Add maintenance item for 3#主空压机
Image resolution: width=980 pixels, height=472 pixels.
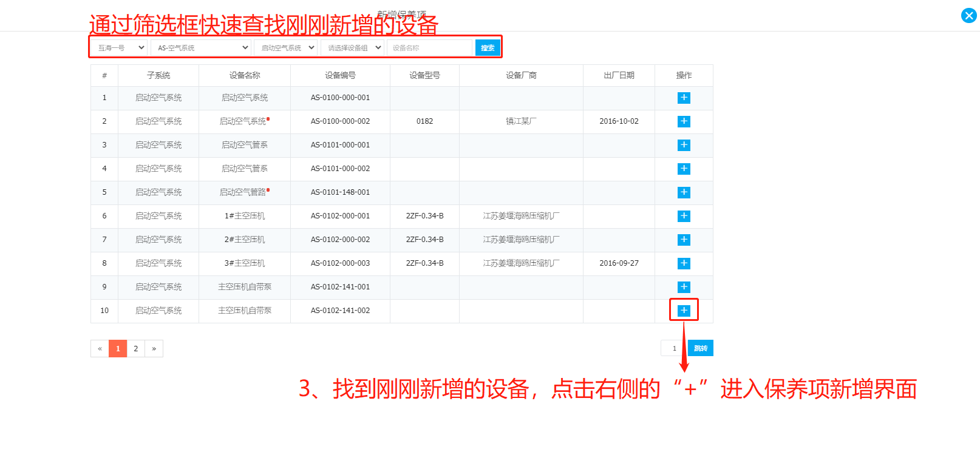[x=684, y=263]
